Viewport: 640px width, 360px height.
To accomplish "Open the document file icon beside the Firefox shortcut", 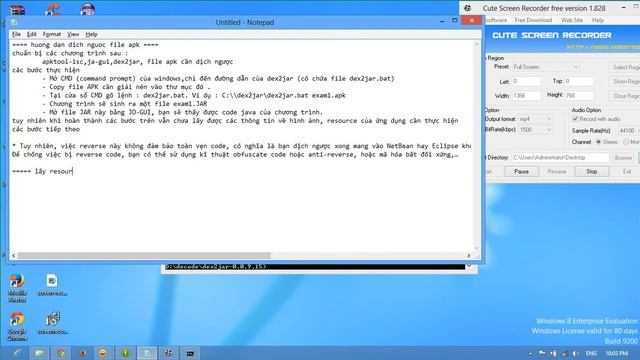I will click(x=52, y=285).
